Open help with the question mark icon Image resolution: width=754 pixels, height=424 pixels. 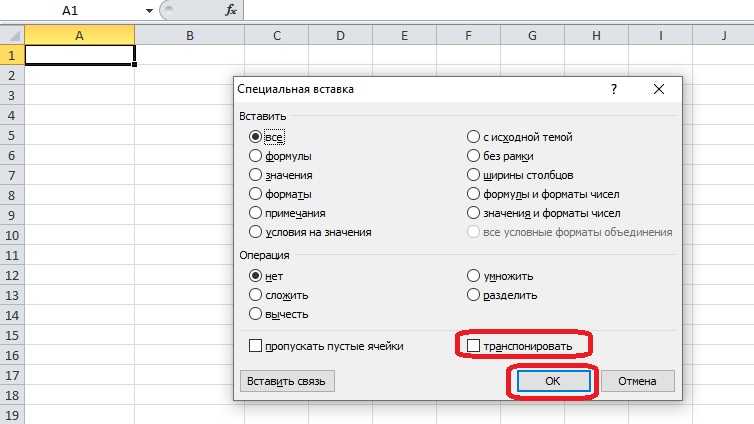(x=614, y=89)
